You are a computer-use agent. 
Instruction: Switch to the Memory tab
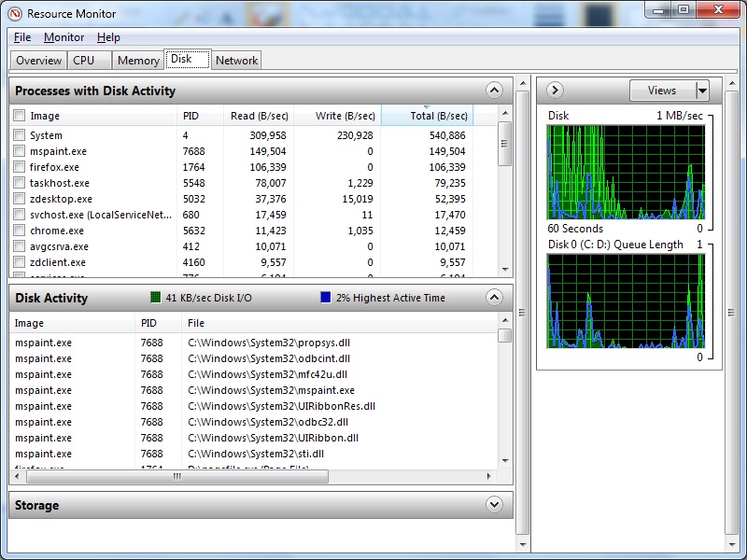coord(138,61)
